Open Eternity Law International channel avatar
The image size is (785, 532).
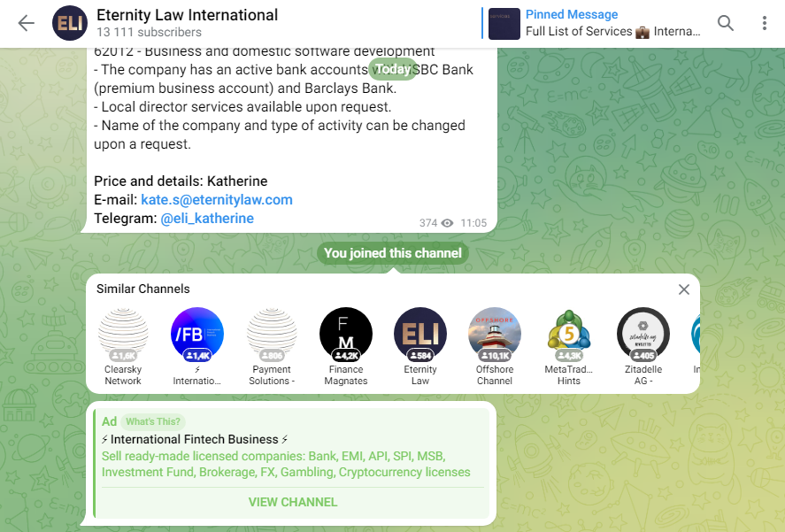pyautogui.click(x=70, y=23)
